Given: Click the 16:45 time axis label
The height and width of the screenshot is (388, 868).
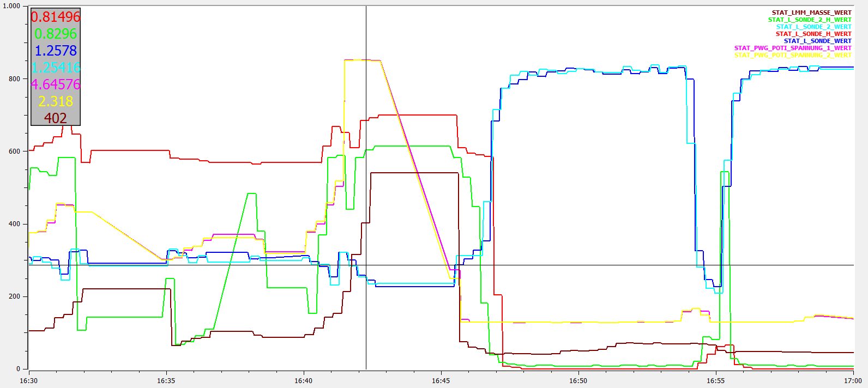Looking at the screenshot, I should click(x=441, y=380).
